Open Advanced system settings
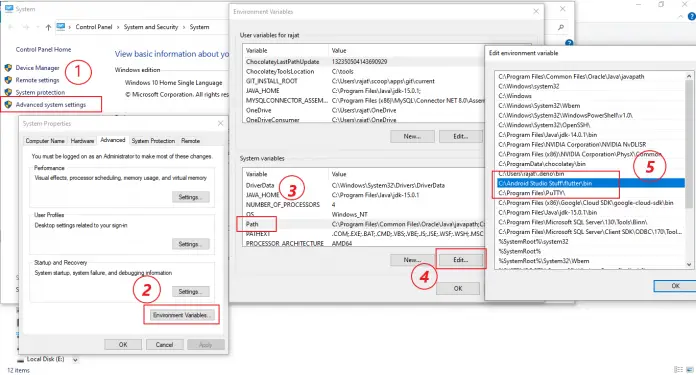Viewport: 696px width, 375px height. (x=51, y=105)
